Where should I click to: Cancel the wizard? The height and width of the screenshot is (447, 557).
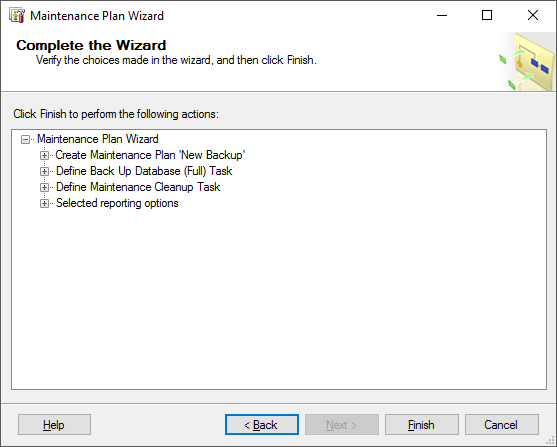pyautogui.click(x=502, y=425)
